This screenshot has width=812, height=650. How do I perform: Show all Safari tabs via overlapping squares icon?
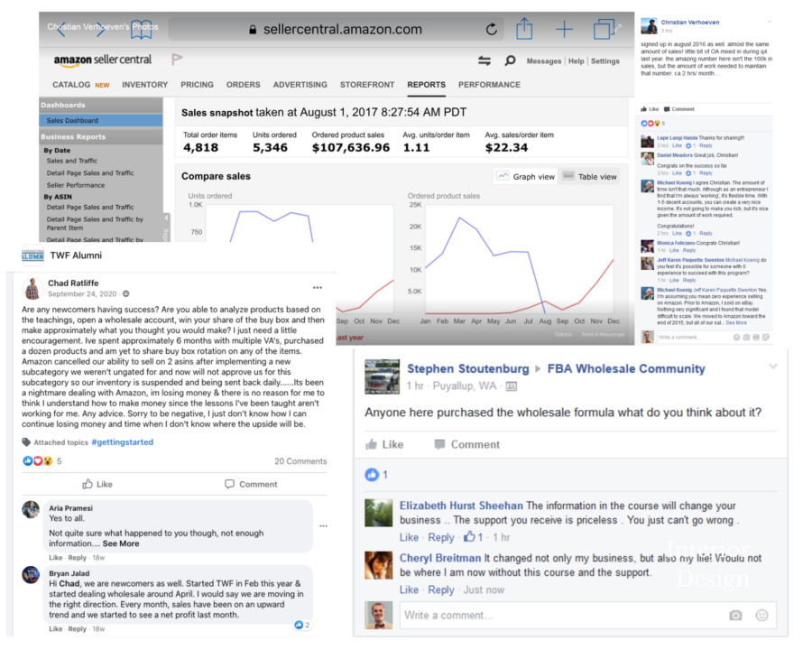point(604,29)
